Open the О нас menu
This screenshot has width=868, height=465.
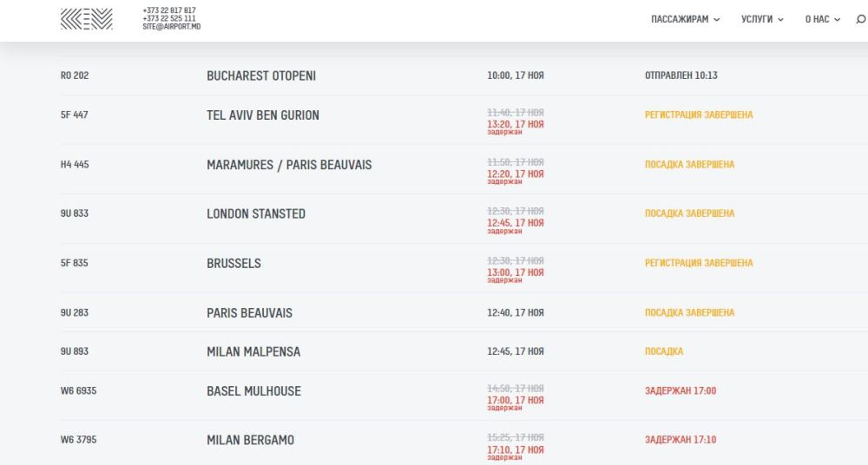point(822,19)
